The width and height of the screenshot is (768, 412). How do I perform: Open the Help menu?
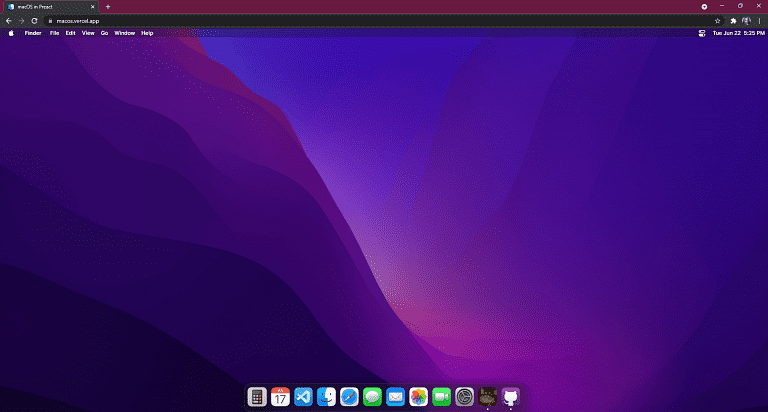(x=147, y=33)
